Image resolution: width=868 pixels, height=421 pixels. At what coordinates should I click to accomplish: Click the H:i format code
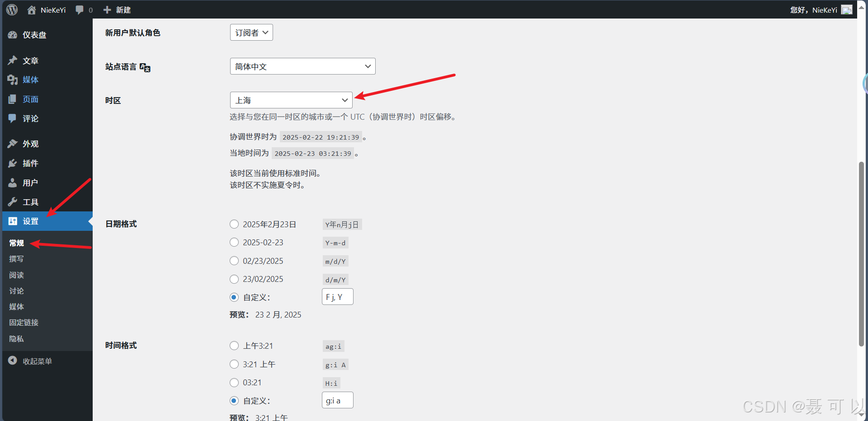pos(331,384)
